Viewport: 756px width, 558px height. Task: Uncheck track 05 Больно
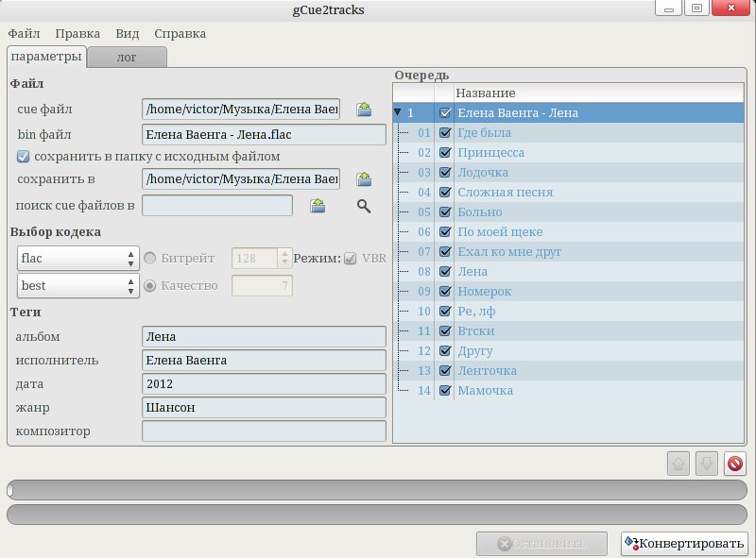(x=445, y=212)
